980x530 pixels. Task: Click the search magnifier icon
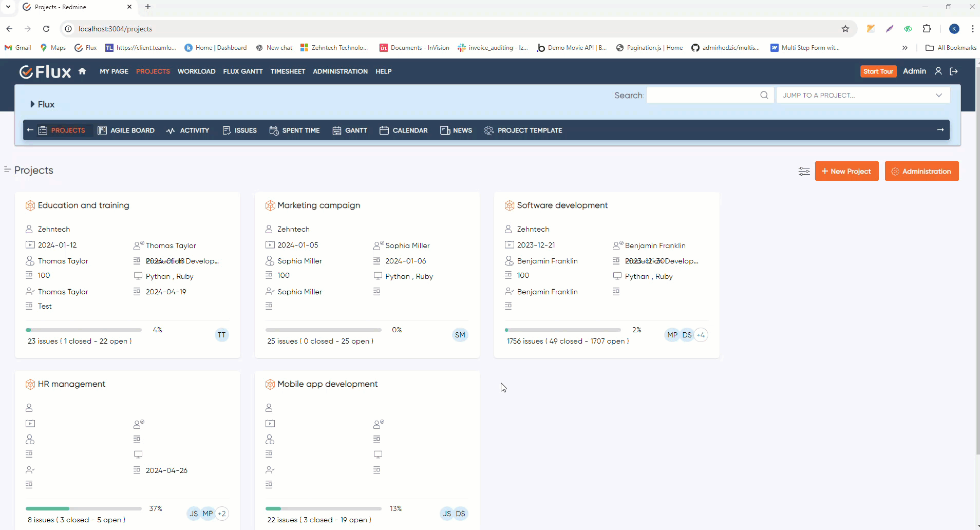[764, 95]
